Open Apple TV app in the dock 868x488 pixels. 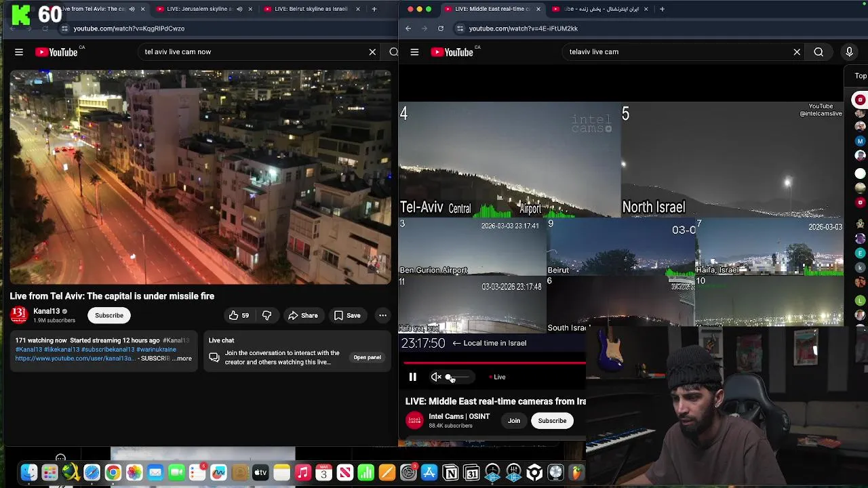260,472
